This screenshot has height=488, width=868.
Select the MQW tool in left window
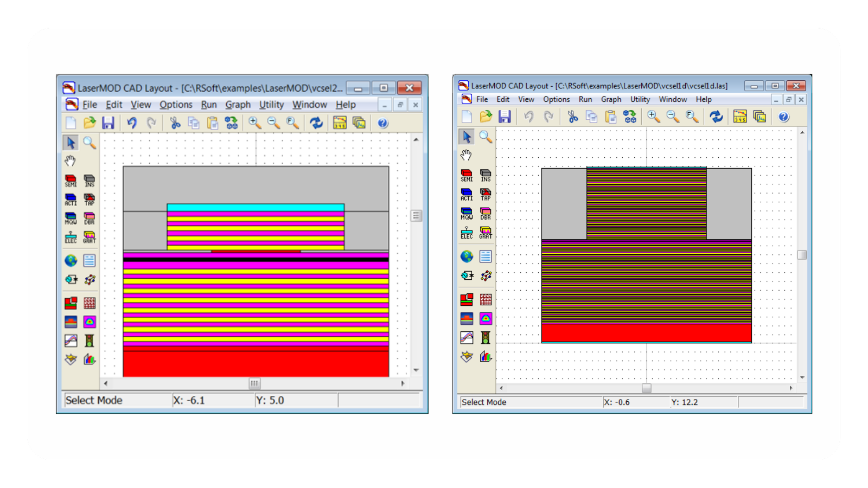tap(71, 219)
